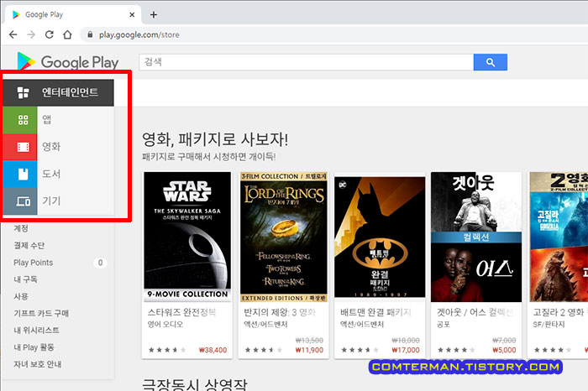Open the 내 위시리스트 link

click(36, 330)
